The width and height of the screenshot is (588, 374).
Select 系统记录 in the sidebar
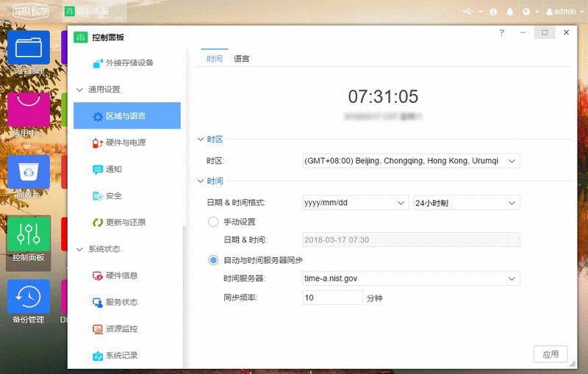pyautogui.click(x=127, y=355)
